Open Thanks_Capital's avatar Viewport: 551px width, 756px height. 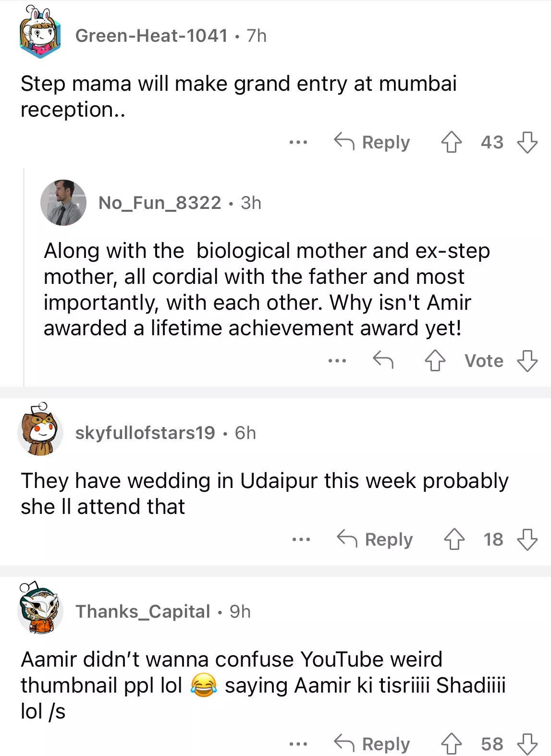point(40,610)
